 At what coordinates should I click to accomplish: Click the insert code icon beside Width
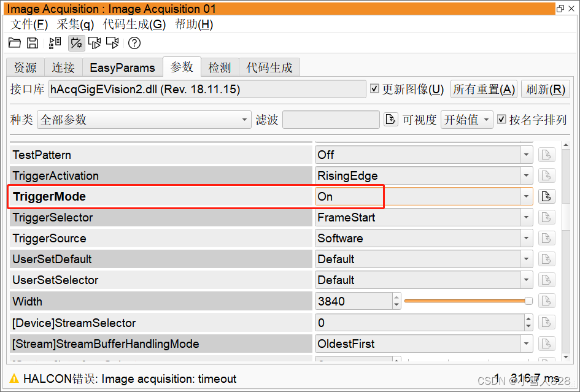click(x=546, y=301)
